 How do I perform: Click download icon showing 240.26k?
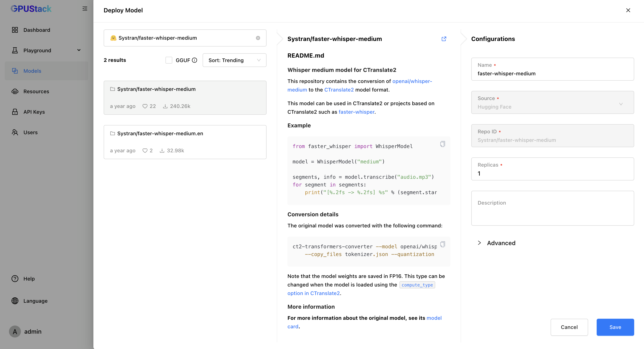tap(165, 106)
